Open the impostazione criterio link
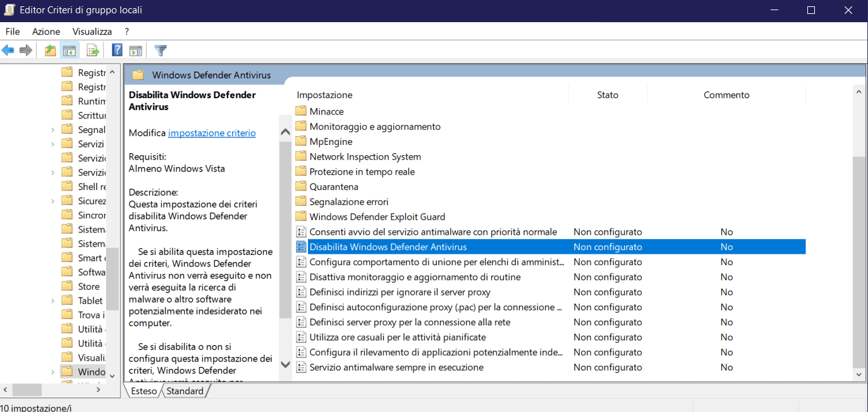The image size is (868, 412). click(212, 133)
